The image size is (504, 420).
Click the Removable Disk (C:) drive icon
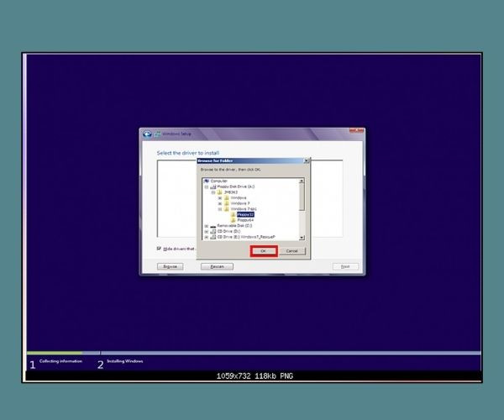point(213,226)
